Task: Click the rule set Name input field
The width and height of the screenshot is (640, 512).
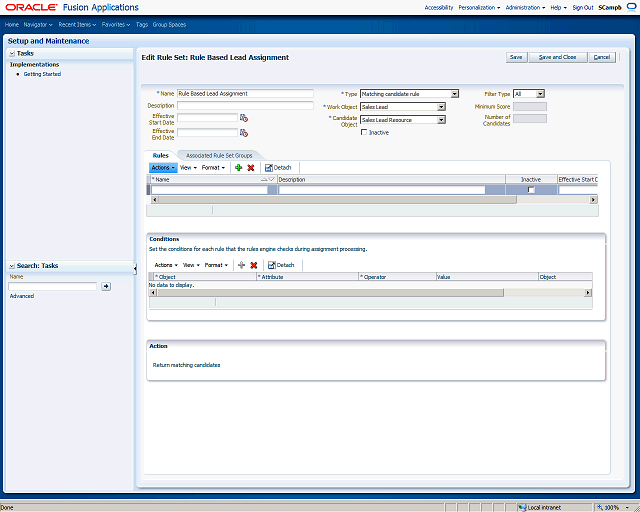Action: pos(245,93)
